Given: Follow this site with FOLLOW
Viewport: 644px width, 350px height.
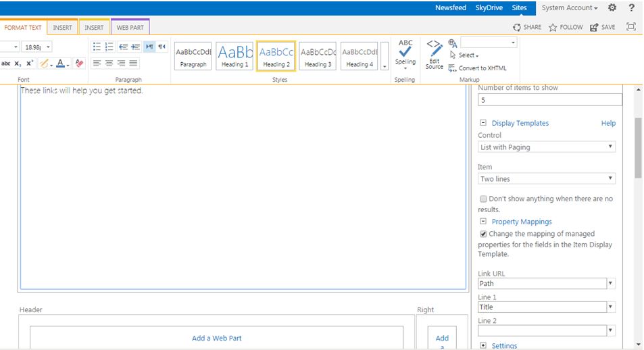Looking at the screenshot, I should [x=566, y=27].
